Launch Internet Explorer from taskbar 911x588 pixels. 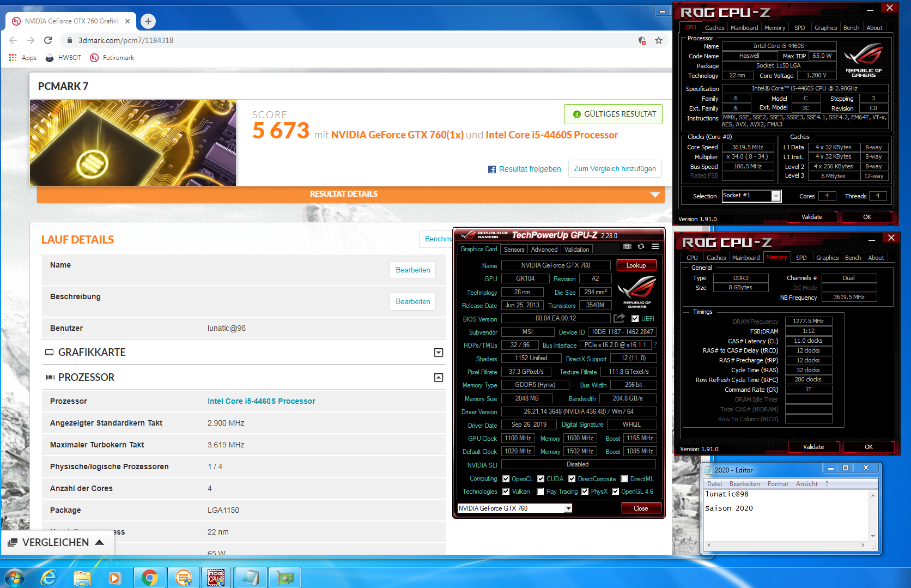pos(48,578)
